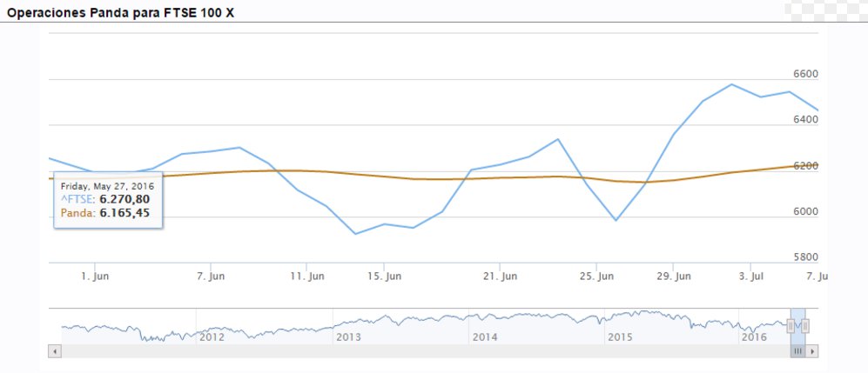Click the ^FTSE value 6.270,80 in tooltip
The width and height of the screenshot is (868, 373).
[124, 199]
